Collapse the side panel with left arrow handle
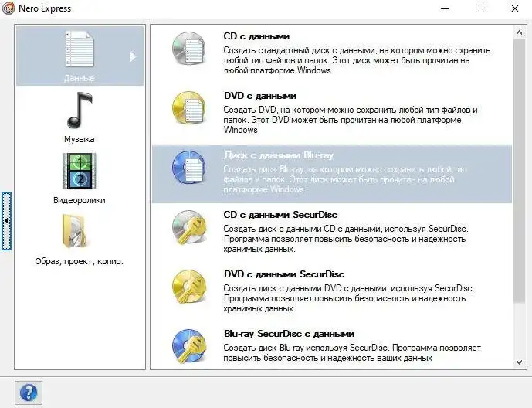This screenshot has width=532, height=408. coord(6,221)
